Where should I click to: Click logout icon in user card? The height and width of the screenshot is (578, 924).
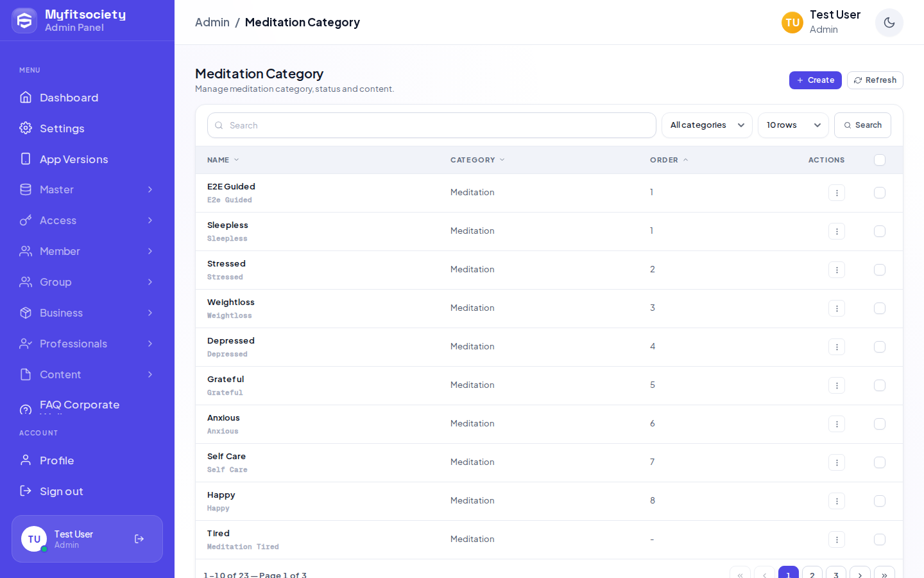tap(139, 539)
